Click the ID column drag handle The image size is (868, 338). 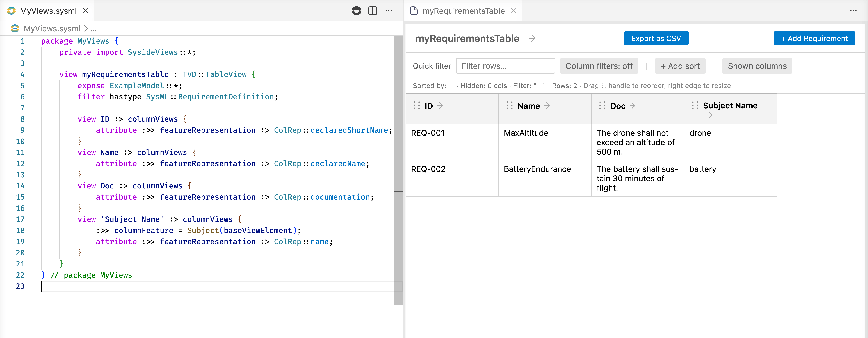point(417,105)
